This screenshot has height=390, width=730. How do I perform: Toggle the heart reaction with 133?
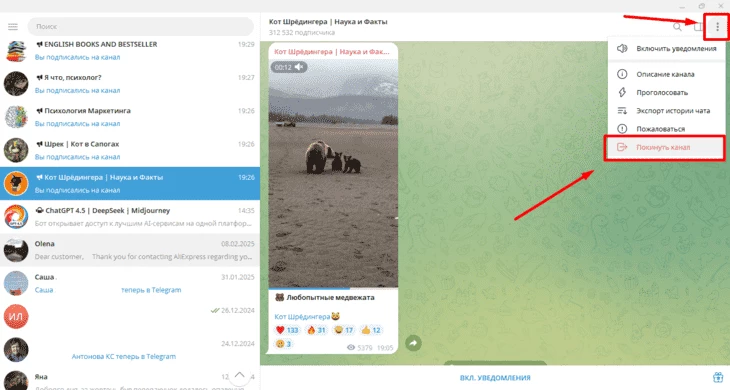point(287,330)
